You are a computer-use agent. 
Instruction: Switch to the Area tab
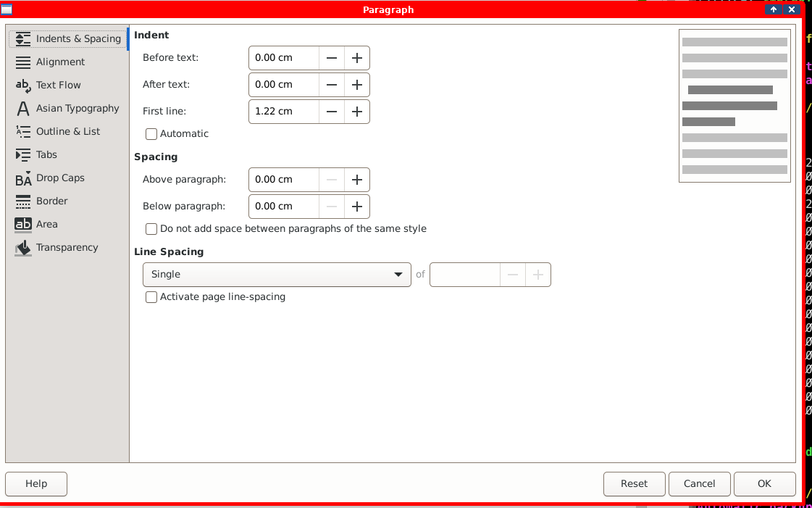click(x=47, y=225)
